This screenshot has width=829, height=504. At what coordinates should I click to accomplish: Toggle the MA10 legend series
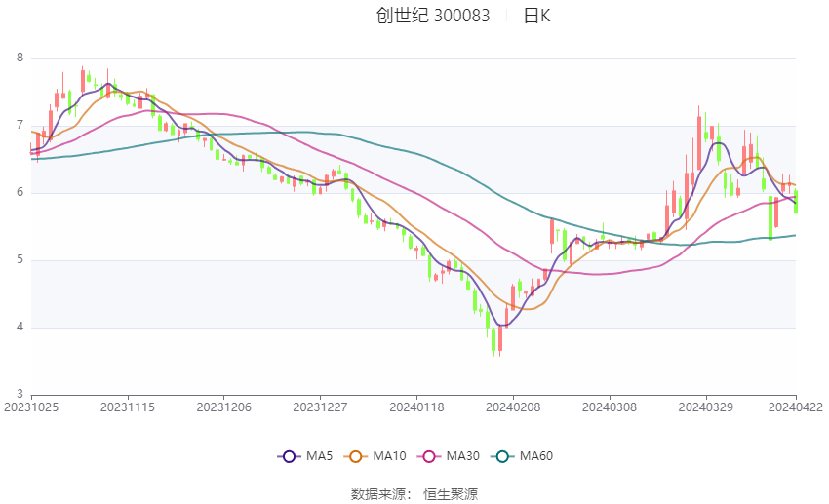(375, 456)
